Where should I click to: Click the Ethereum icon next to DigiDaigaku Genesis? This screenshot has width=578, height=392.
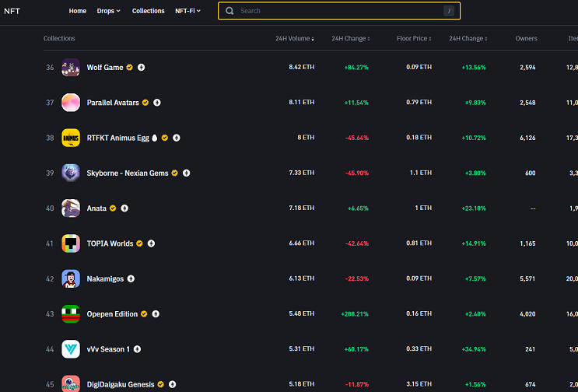pos(172,384)
